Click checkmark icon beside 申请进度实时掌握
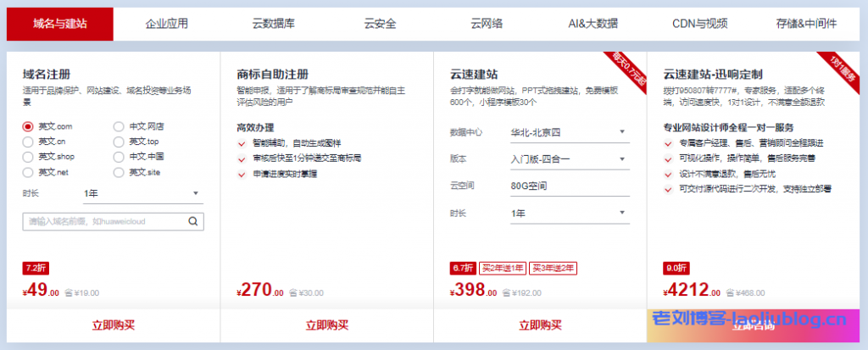The width and height of the screenshot is (868, 350). tap(242, 174)
